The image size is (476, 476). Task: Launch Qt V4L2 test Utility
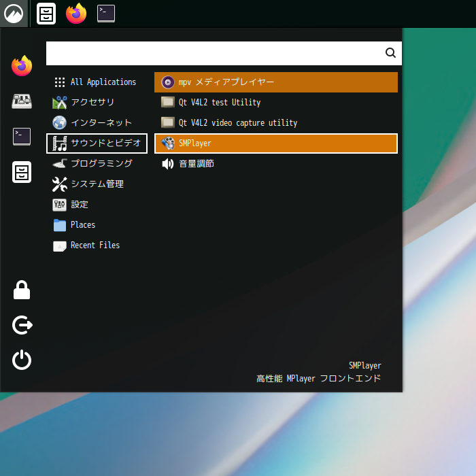coord(276,102)
